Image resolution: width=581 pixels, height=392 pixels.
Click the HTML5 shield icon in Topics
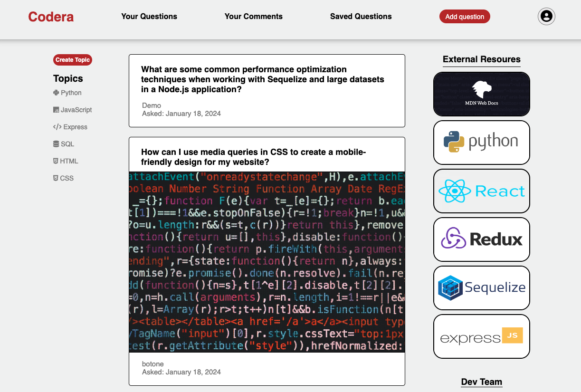coord(56,161)
